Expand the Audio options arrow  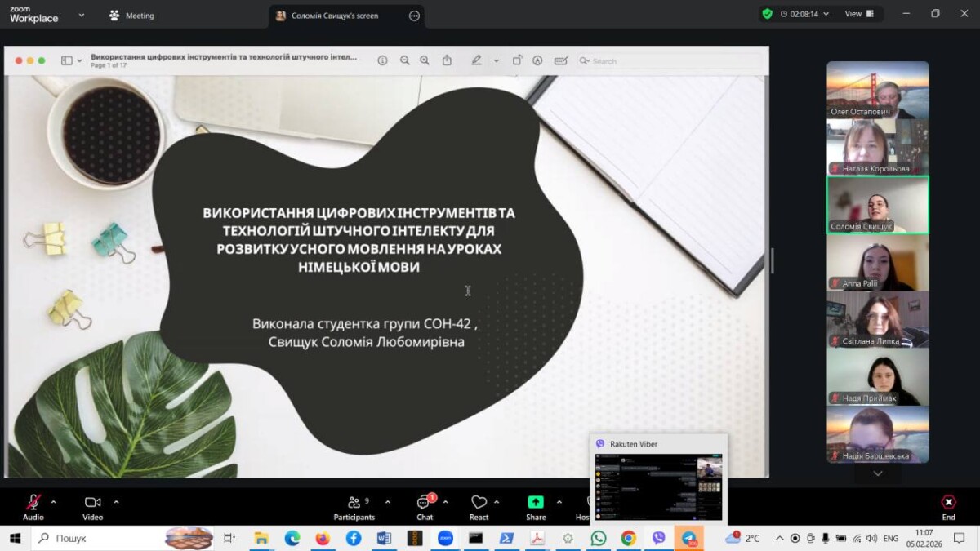tap(54, 502)
